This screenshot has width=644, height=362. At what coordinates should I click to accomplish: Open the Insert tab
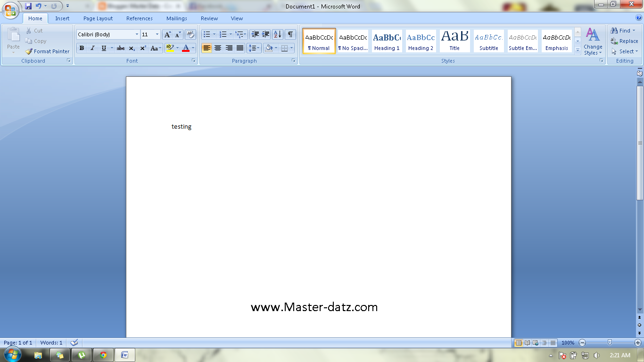[62, 18]
